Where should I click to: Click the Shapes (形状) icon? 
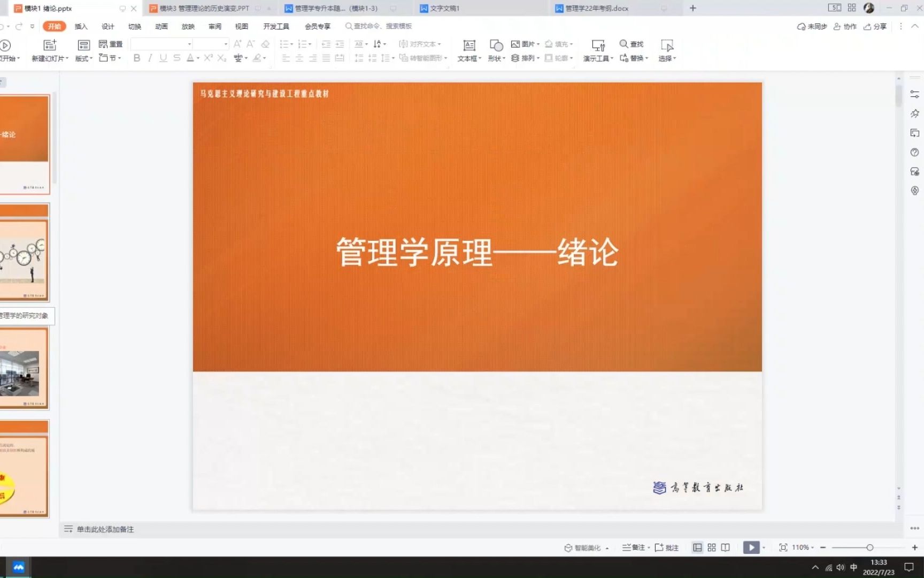click(496, 45)
